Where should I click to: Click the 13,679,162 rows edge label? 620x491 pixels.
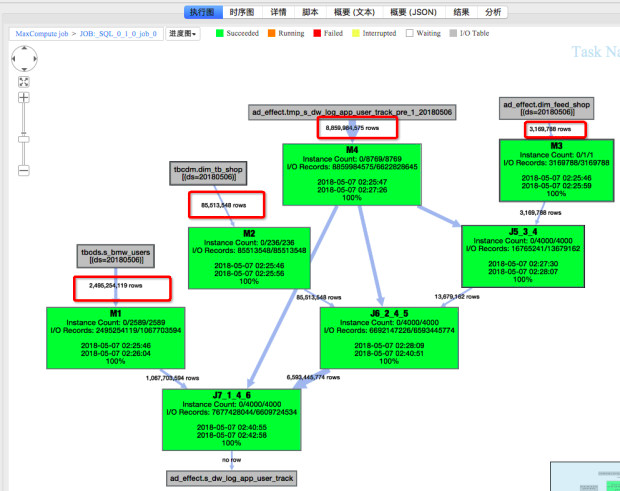coord(457,296)
